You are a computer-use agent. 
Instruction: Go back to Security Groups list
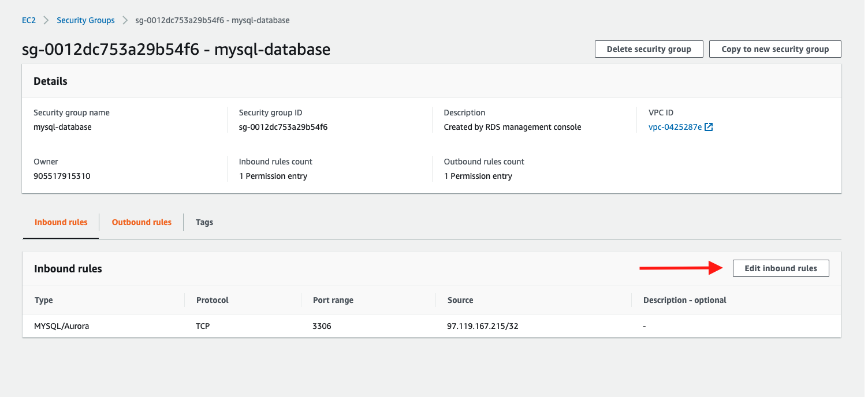[85, 20]
